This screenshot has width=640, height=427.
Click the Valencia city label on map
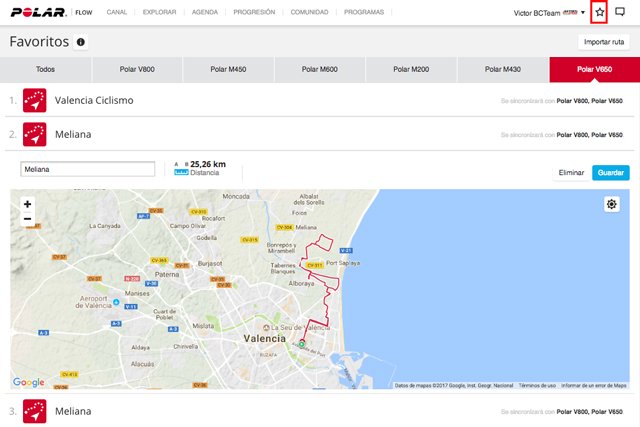tap(264, 338)
